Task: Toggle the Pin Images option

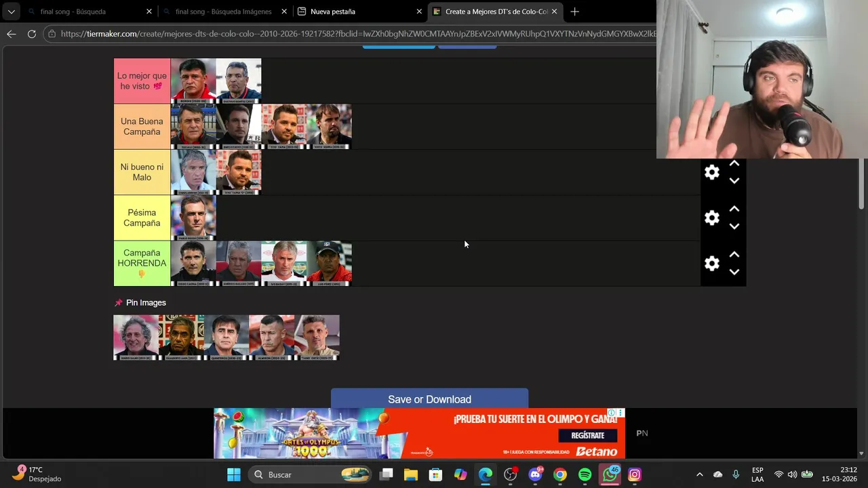Action: [x=140, y=302]
